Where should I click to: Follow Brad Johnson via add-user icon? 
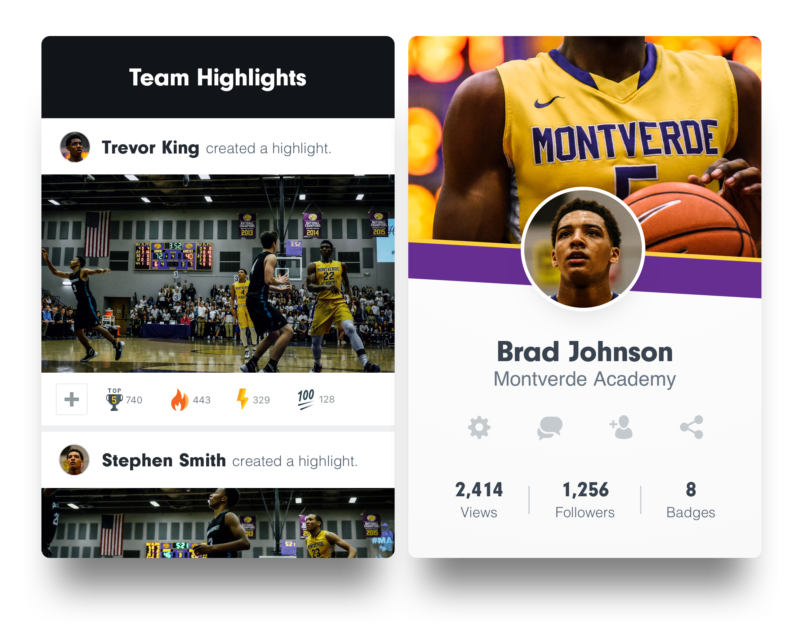coord(621,427)
